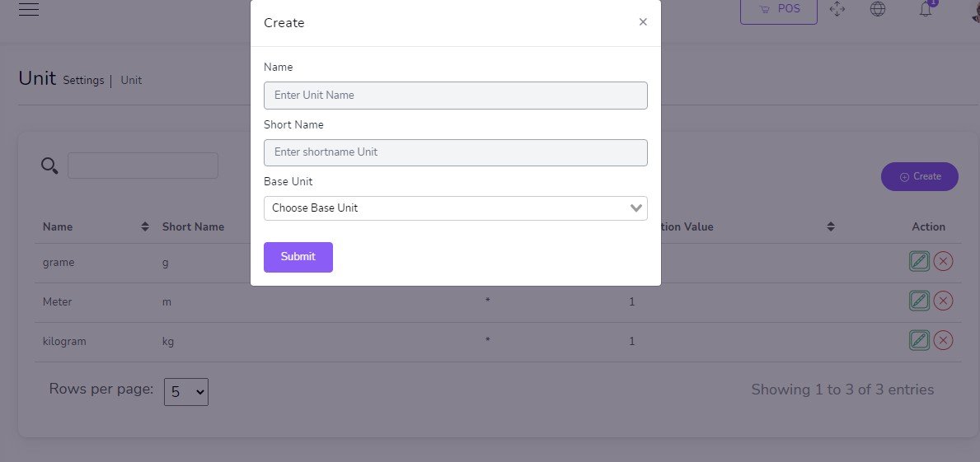Open the language globe icon

(x=878, y=10)
